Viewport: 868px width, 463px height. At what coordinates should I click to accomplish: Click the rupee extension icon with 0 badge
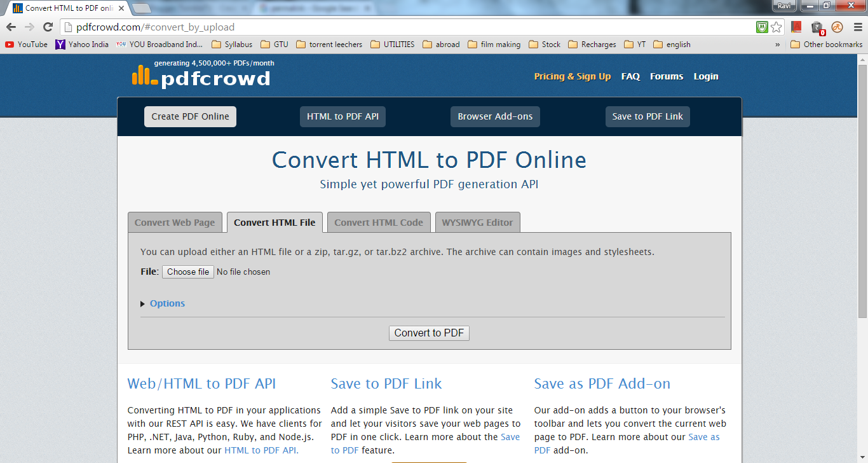[x=816, y=28]
